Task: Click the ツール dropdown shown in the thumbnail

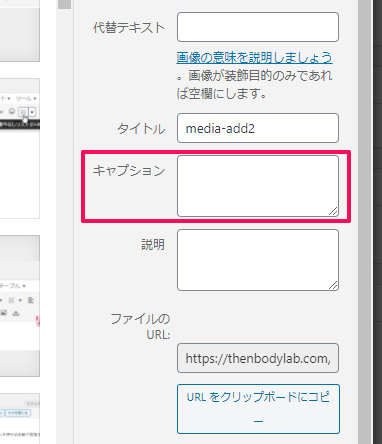Action: [26, 99]
